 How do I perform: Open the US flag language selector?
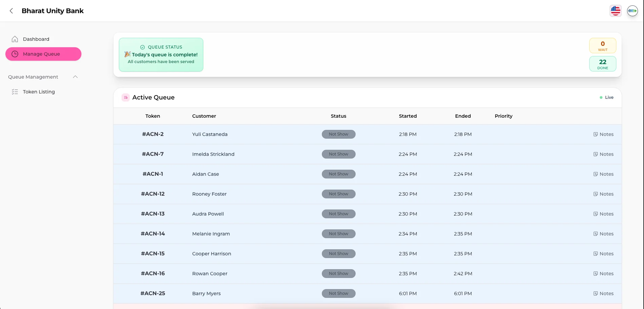click(x=615, y=11)
